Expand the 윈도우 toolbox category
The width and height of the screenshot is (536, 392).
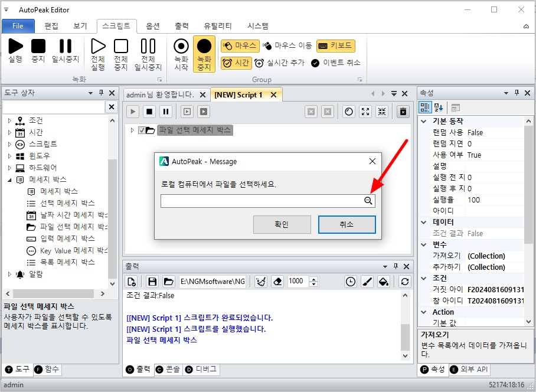[x=9, y=156]
